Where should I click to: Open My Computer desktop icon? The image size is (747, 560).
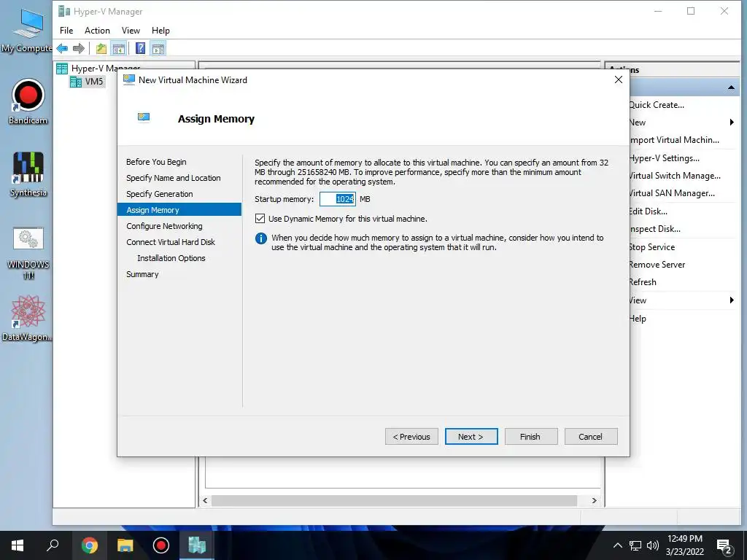click(28, 30)
